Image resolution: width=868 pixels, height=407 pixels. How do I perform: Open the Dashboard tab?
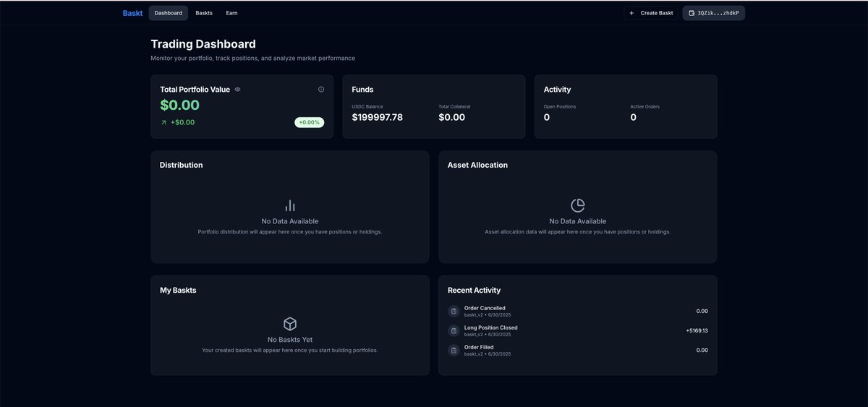click(x=169, y=13)
